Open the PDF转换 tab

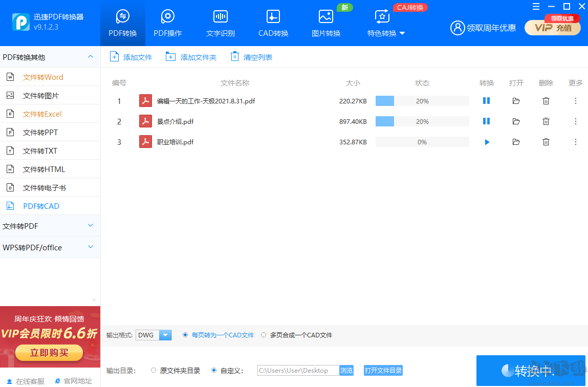click(123, 23)
